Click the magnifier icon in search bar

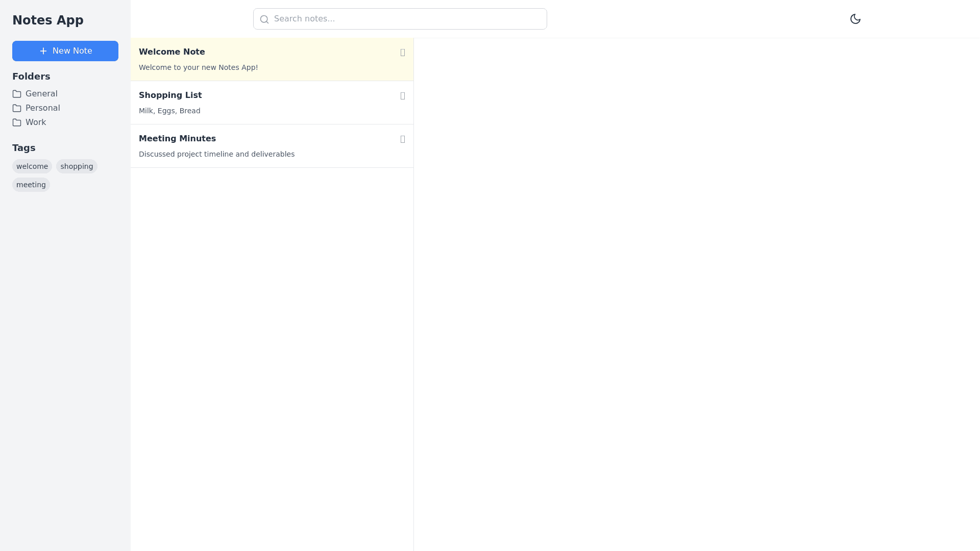click(264, 19)
